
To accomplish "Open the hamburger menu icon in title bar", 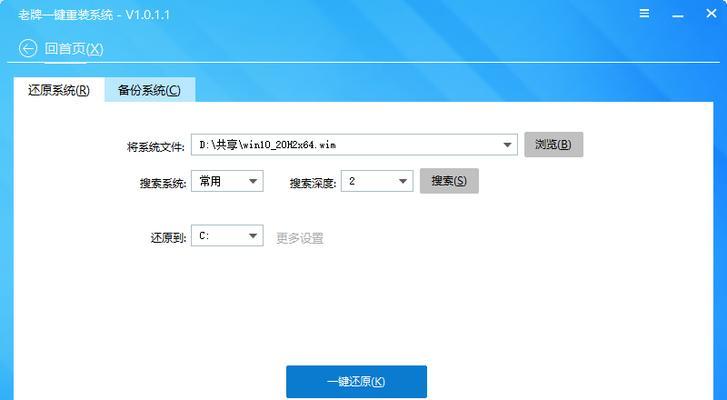I will 644,13.
